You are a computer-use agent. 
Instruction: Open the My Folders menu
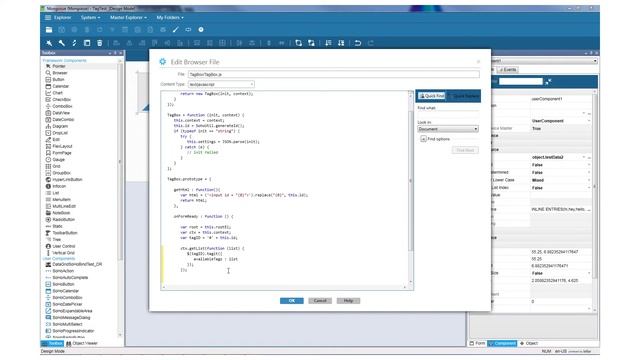pyautogui.click(x=170, y=18)
